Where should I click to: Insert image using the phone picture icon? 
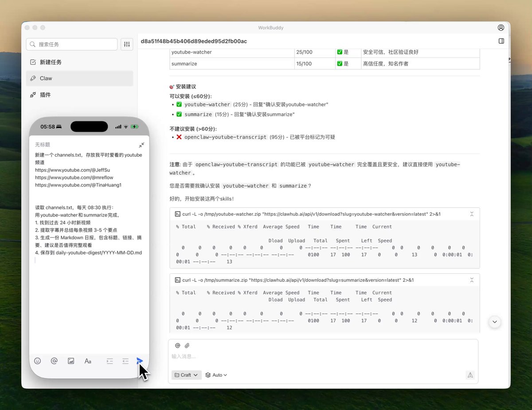pyautogui.click(x=71, y=361)
